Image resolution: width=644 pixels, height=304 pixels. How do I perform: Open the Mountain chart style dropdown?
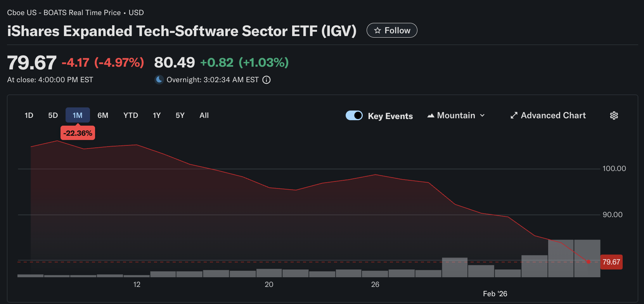[x=456, y=116]
